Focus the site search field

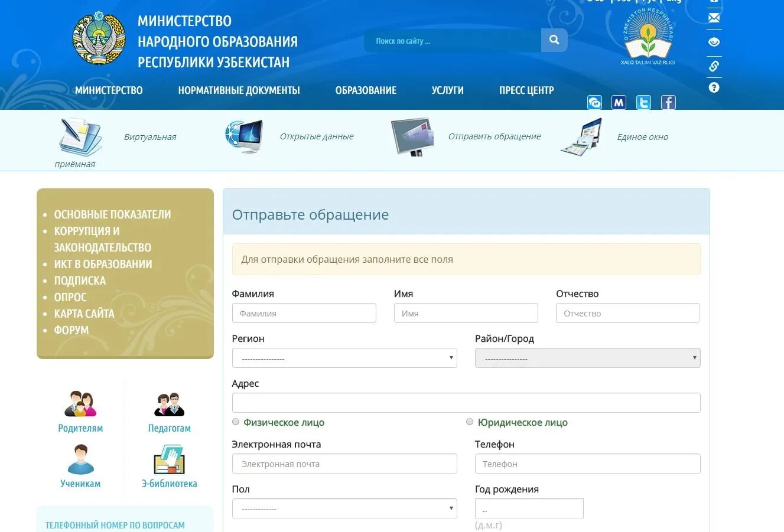[x=453, y=40]
